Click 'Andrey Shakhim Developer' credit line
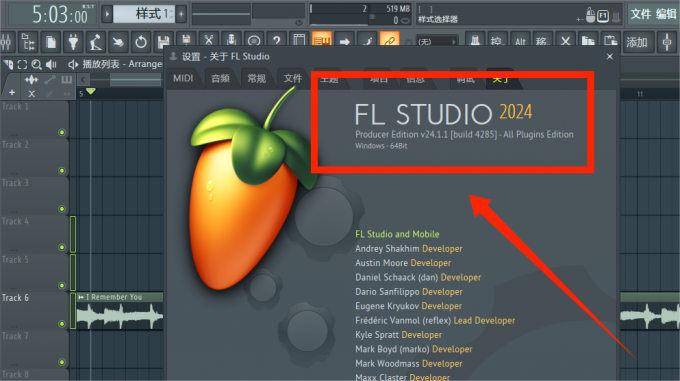This screenshot has width=680, height=381. click(409, 249)
